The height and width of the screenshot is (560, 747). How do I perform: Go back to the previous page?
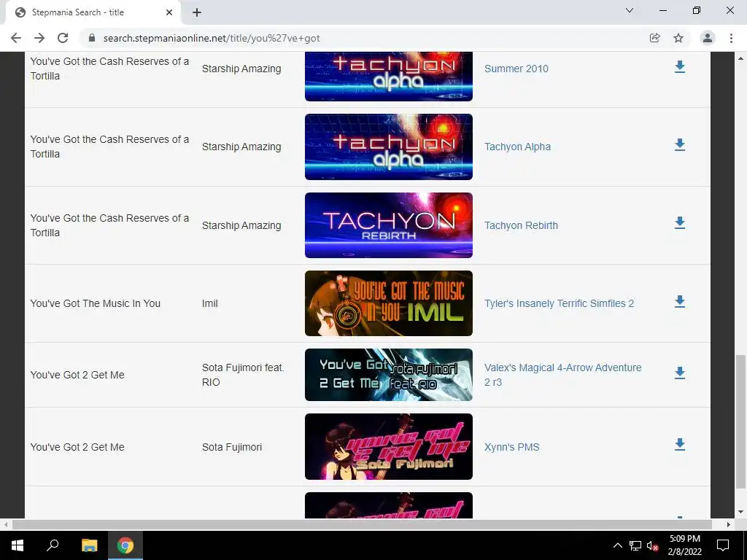[16, 38]
